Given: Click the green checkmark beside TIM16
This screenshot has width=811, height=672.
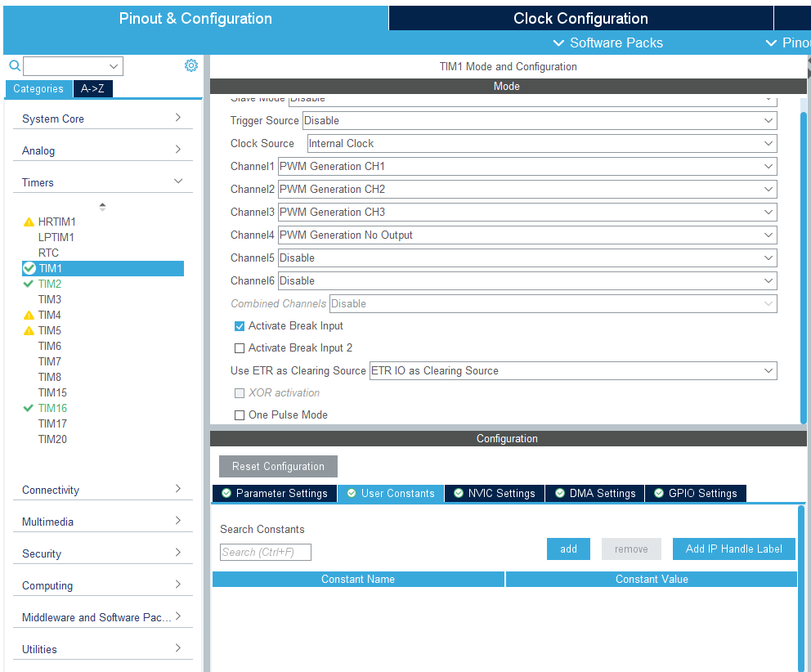Looking at the screenshot, I should pyautogui.click(x=29, y=408).
